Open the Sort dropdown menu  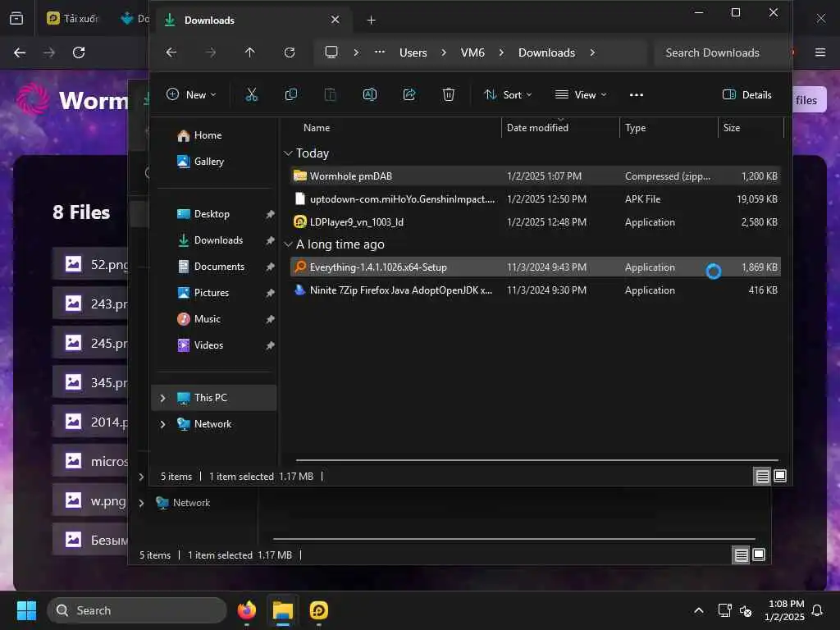click(x=508, y=95)
